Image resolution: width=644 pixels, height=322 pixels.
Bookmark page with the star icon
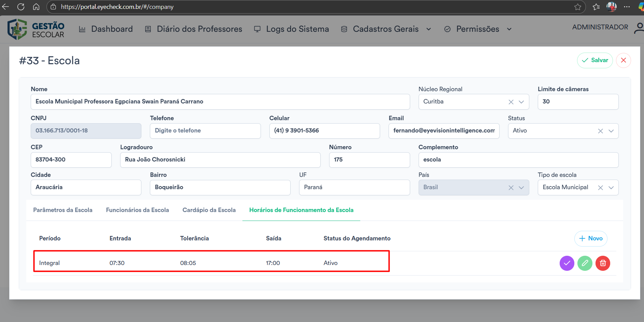click(x=577, y=7)
